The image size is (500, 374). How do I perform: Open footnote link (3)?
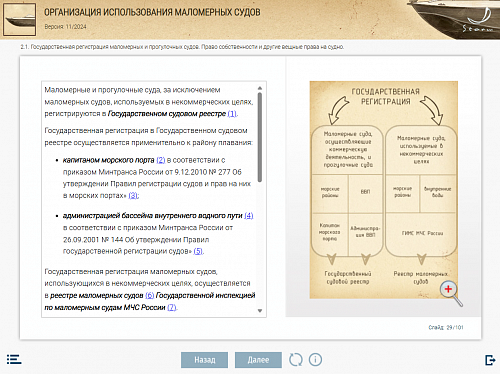tap(133, 195)
